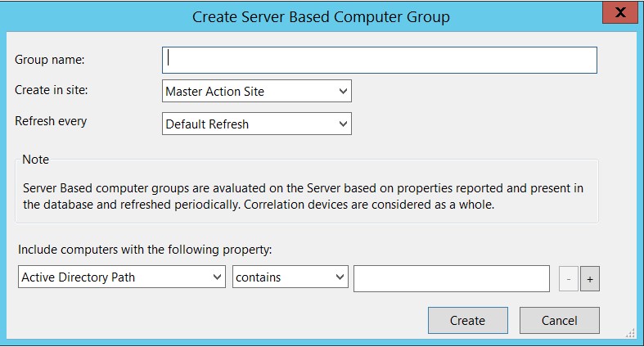
Task: Click the property value text field
Action: pyautogui.click(x=451, y=278)
